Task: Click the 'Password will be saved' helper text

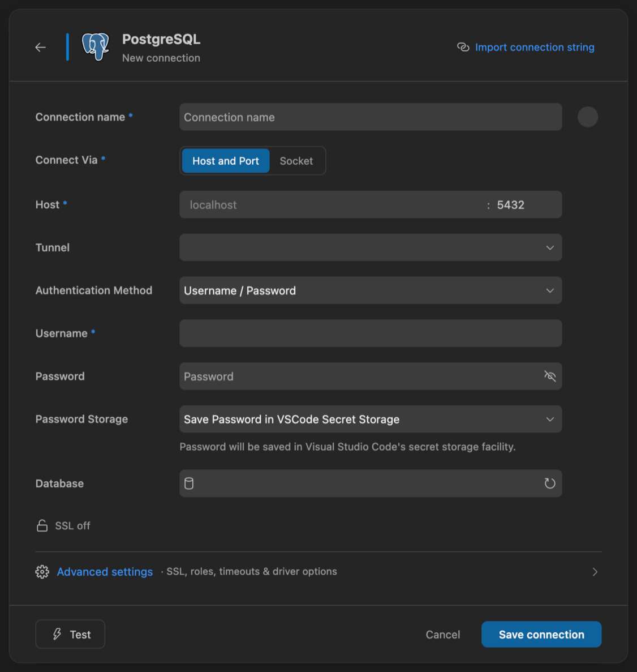Action: [347, 447]
